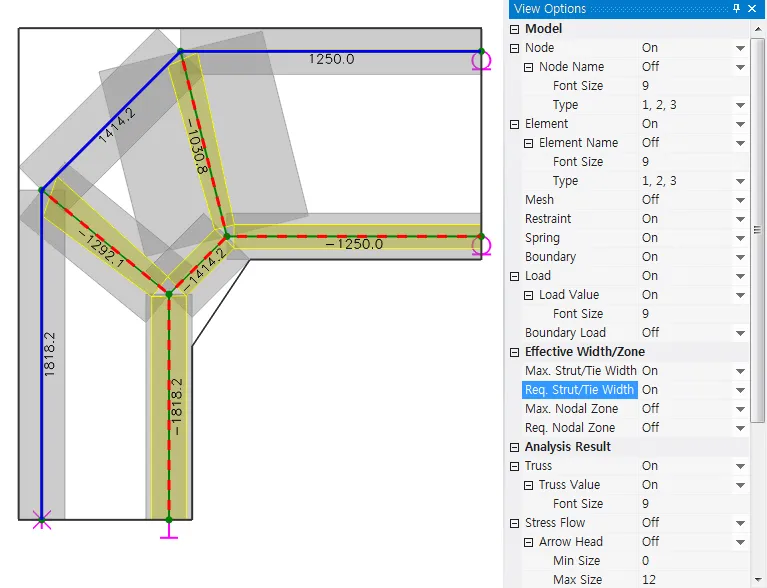
Task: Open the Truss Value dropdown
Action: pyautogui.click(x=740, y=485)
